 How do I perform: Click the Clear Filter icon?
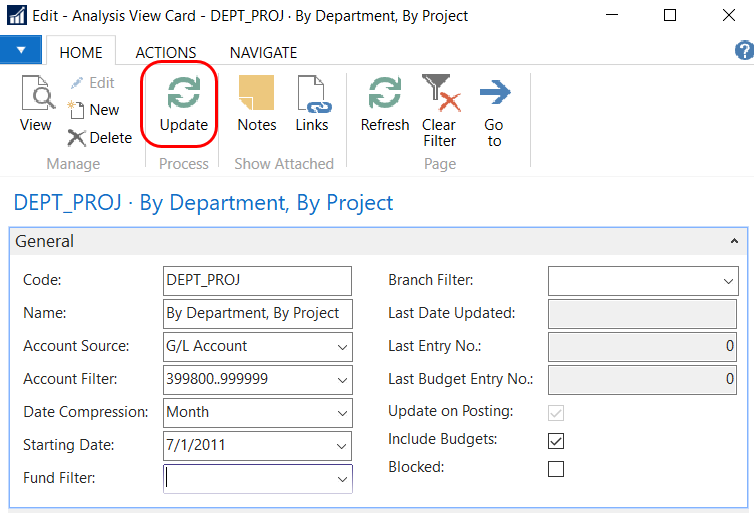click(x=439, y=94)
